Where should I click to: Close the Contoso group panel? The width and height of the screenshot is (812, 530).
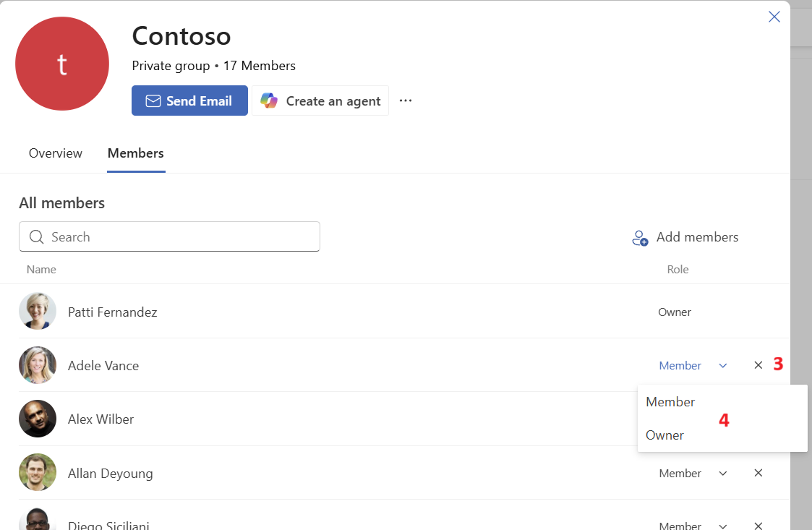774,17
